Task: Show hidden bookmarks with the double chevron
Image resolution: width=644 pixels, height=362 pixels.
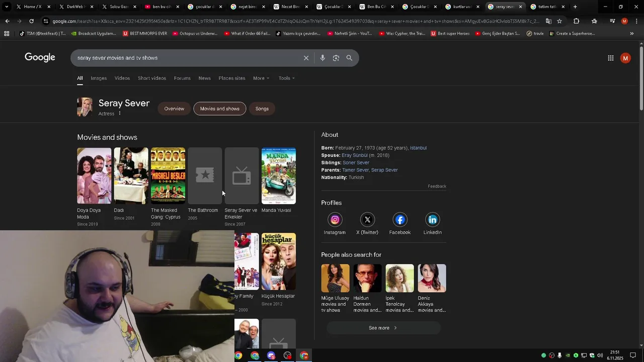Action: [632, 34]
